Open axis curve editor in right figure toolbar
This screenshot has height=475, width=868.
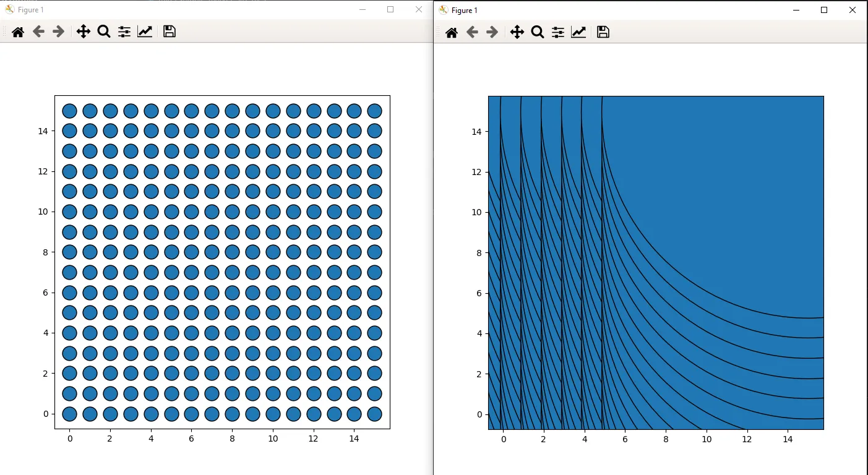click(x=578, y=32)
